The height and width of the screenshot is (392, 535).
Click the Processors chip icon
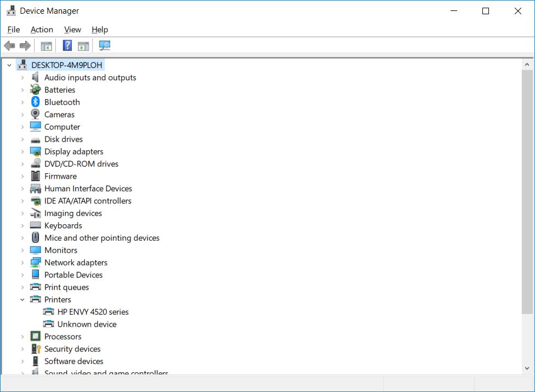[36, 337]
